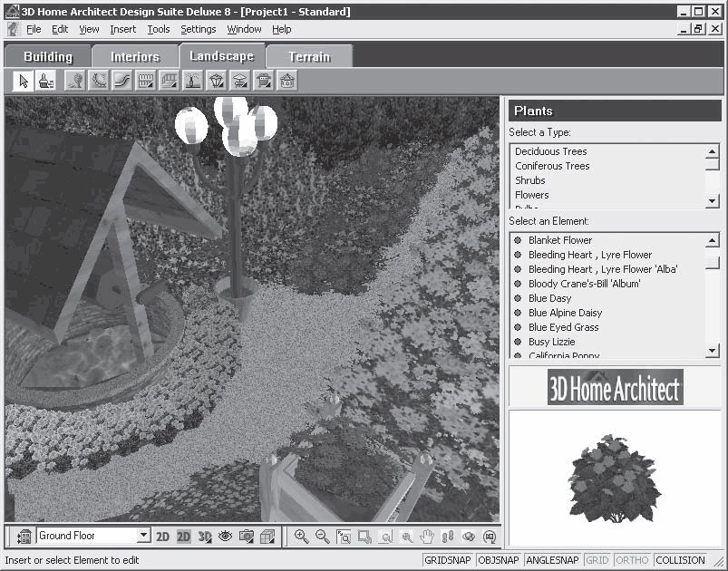Image resolution: width=728 pixels, height=571 pixels.
Task: Choose the paintbrush tool in Landscape toolbar
Action: coord(46,82)
